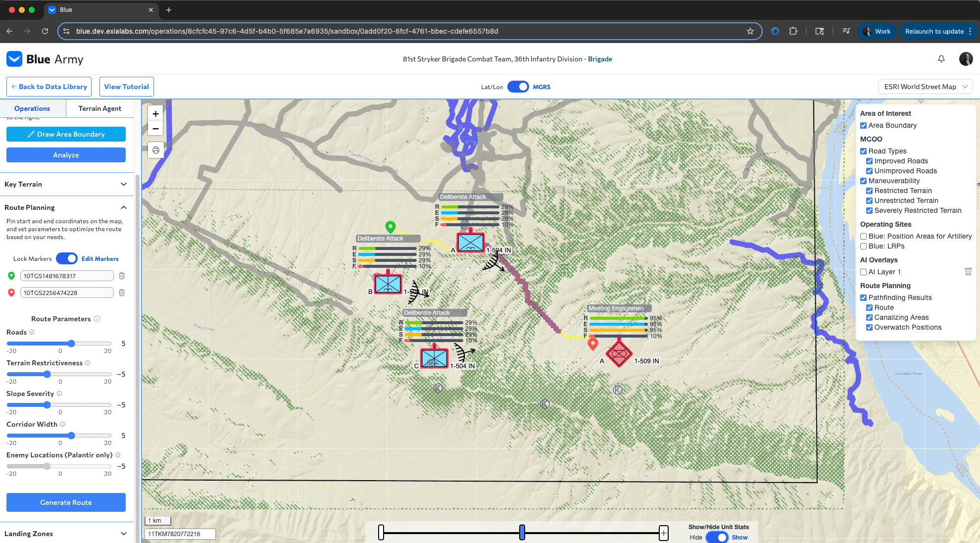Select the Operations tab
The width and height of the screenshot is (980, 543).
pyautogui.click(x=32, y=108)
